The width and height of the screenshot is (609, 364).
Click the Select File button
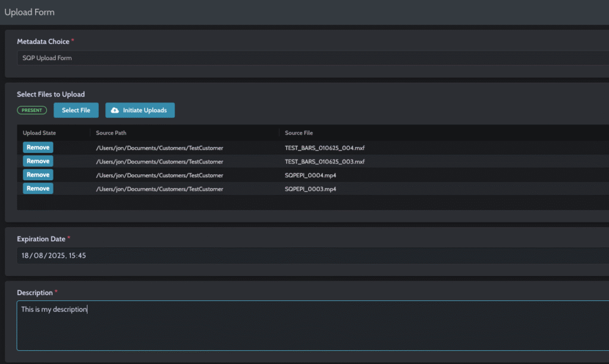76,110
